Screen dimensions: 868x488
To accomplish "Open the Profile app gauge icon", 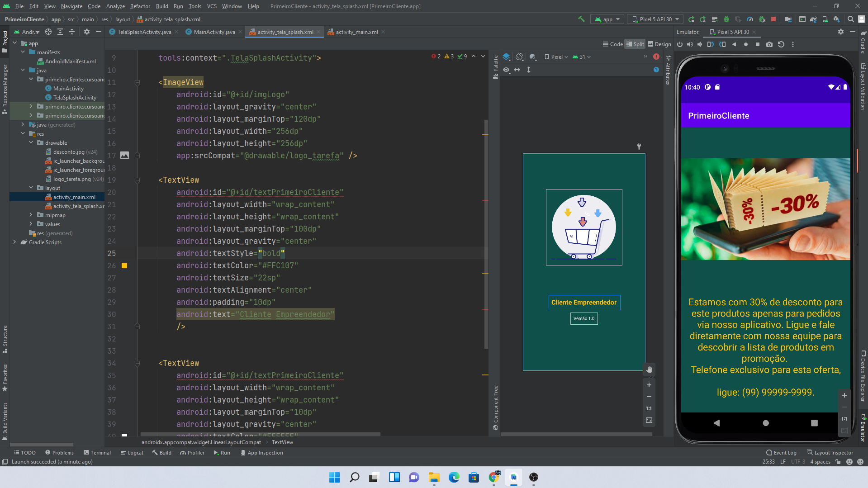I will (x=750, y=19).
